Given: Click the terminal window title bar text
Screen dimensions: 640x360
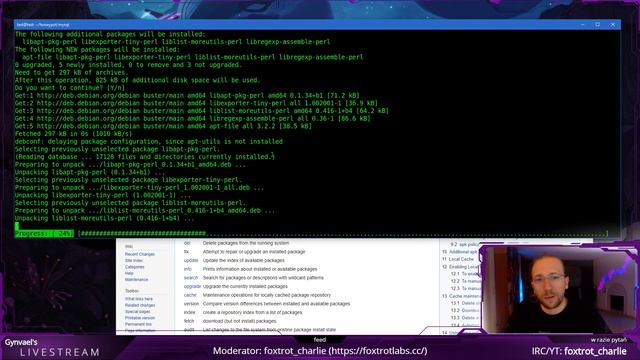Looking at the screenshot, I should pyautogui.click(x=43, y=25).
